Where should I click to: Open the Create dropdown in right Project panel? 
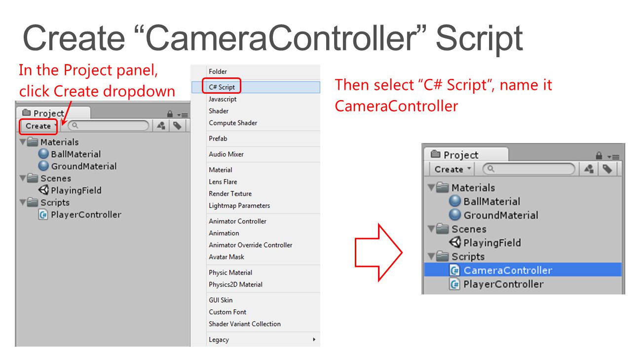pyautogui.click(x=453, y=169)
